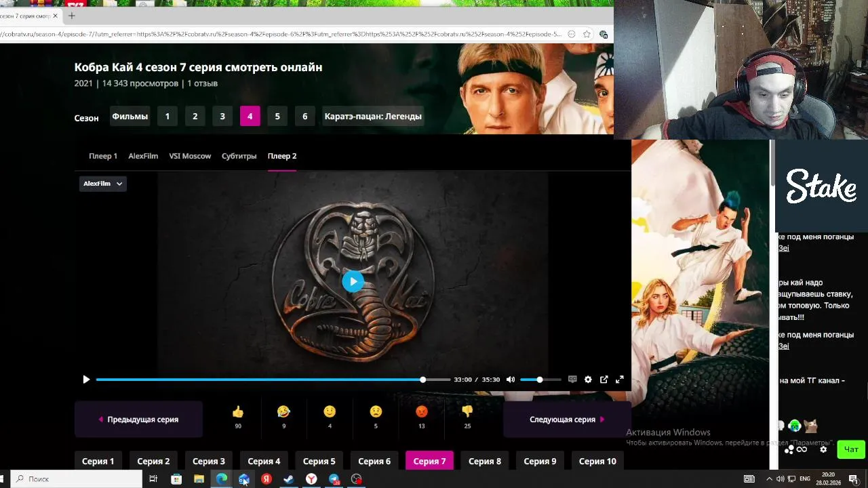The width and height of the screenshot is (868, 488).
Task: Select season 4
Action: pos(250,116)
